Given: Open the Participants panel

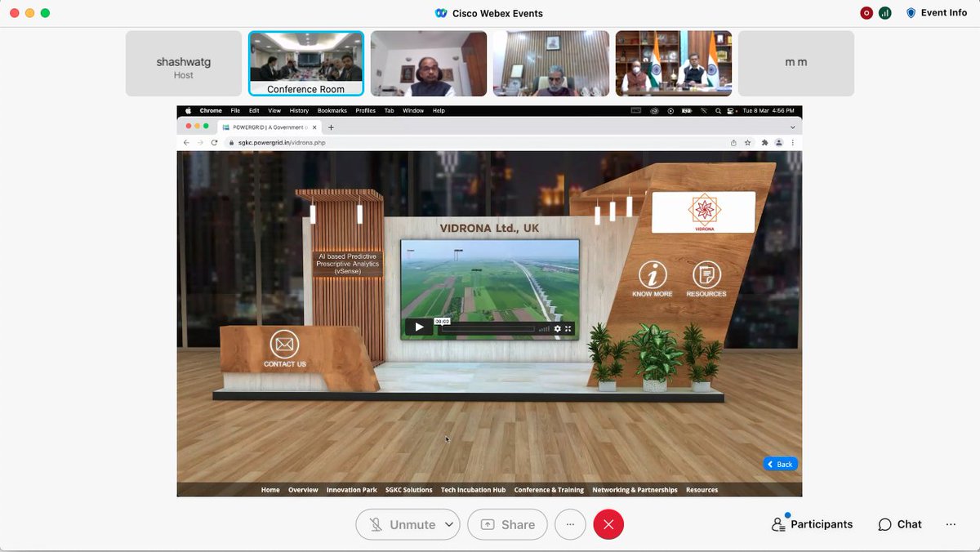Looking at the screenshot, I should (812, 524).
